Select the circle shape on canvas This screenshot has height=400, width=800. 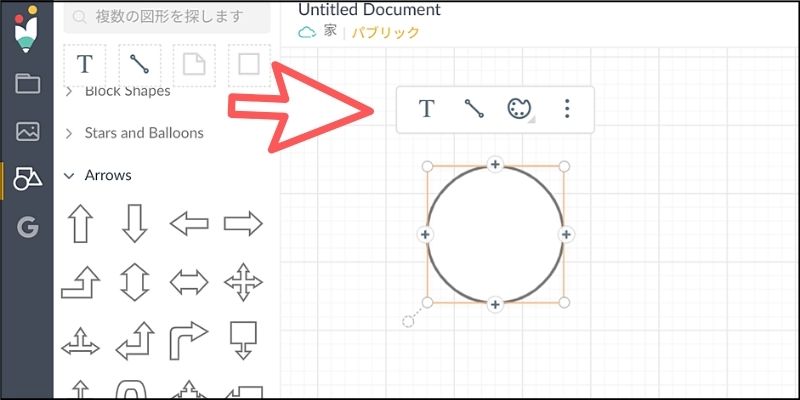[x=495, y=235]
